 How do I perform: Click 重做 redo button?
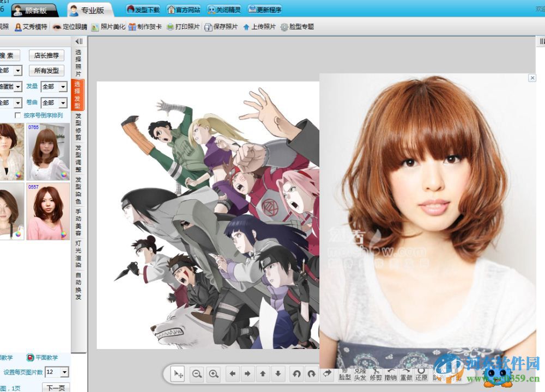406,375
